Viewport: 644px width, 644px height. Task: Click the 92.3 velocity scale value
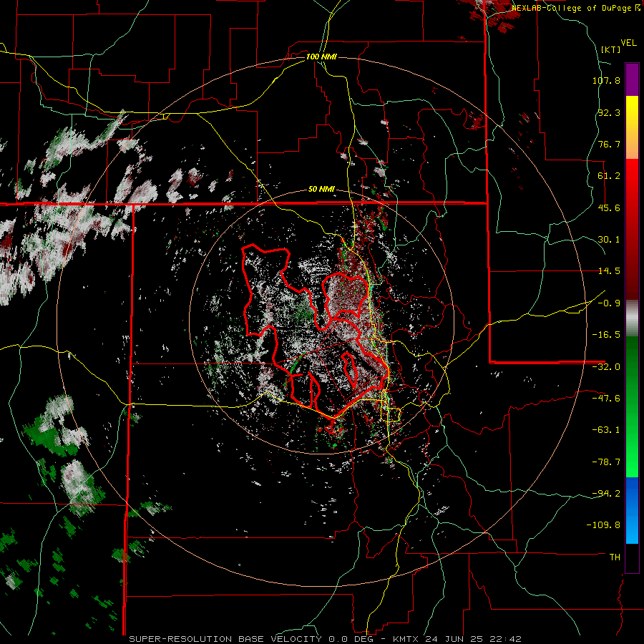pos(609,112)
